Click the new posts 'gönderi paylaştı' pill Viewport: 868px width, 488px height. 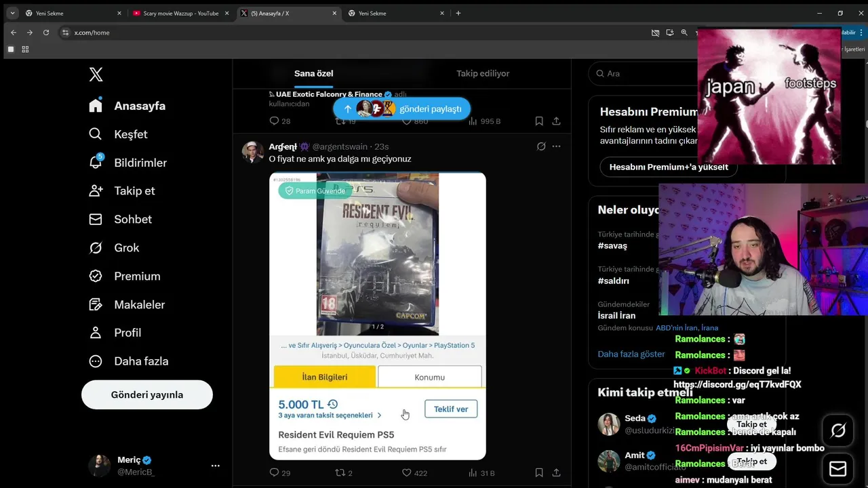401,108
